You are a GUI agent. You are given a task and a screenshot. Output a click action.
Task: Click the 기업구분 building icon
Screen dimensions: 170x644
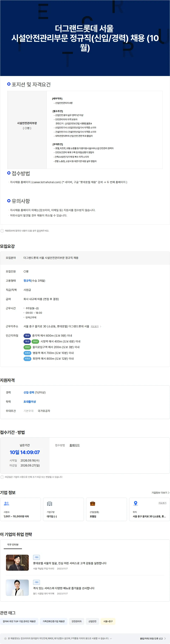click(x=50, y=504)
